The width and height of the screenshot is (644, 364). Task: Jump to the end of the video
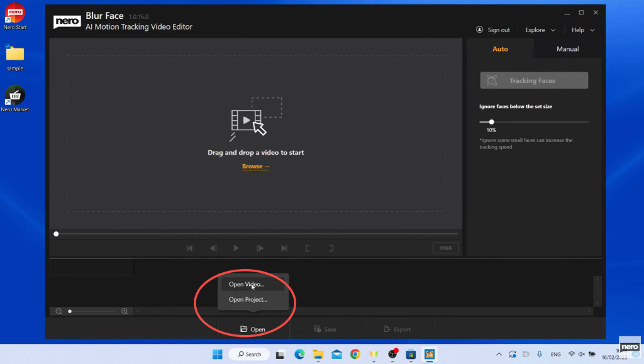tap(284, 248)
